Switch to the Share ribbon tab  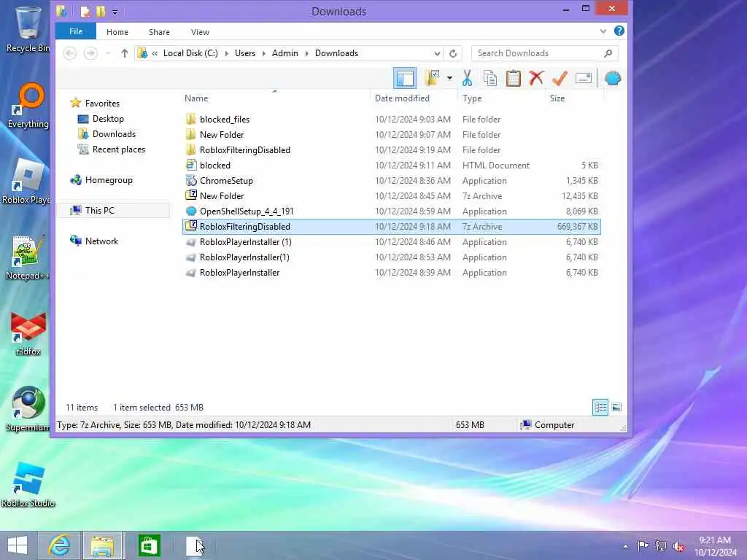pyautogui.click(x=159, y=32)
